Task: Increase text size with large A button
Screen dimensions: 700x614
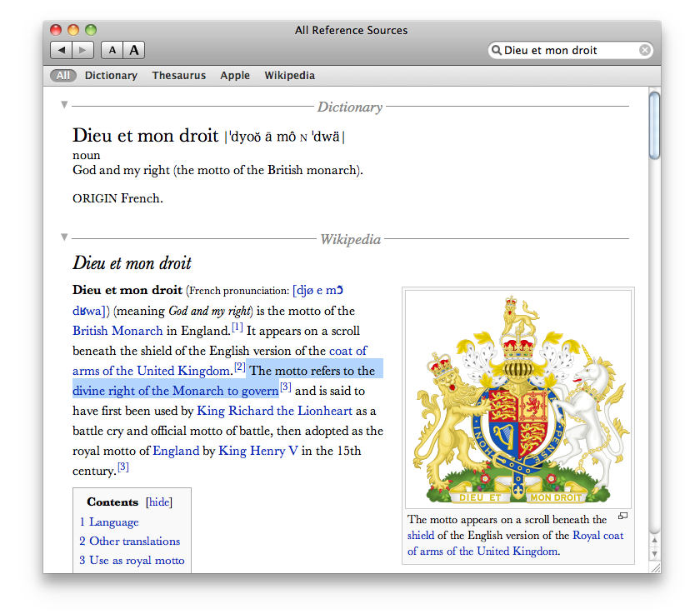Action: click(x=134, y=50)
